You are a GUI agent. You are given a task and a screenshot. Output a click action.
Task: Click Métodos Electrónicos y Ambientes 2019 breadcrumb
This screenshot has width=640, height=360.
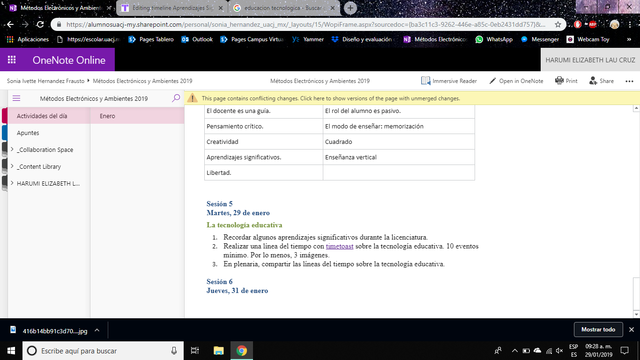coord(142,81)
